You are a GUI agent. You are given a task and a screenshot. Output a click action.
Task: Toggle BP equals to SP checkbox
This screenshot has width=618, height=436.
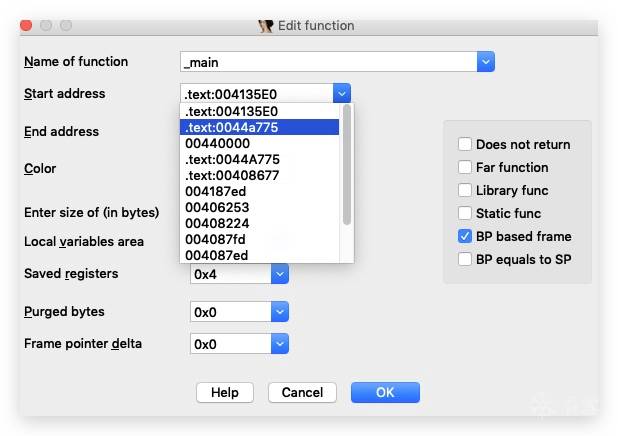pos(465,259)
